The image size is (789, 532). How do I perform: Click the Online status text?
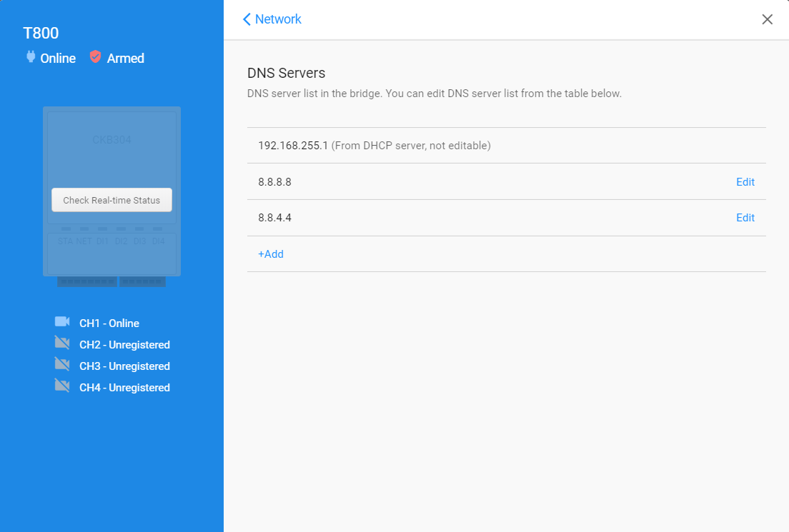58,59
